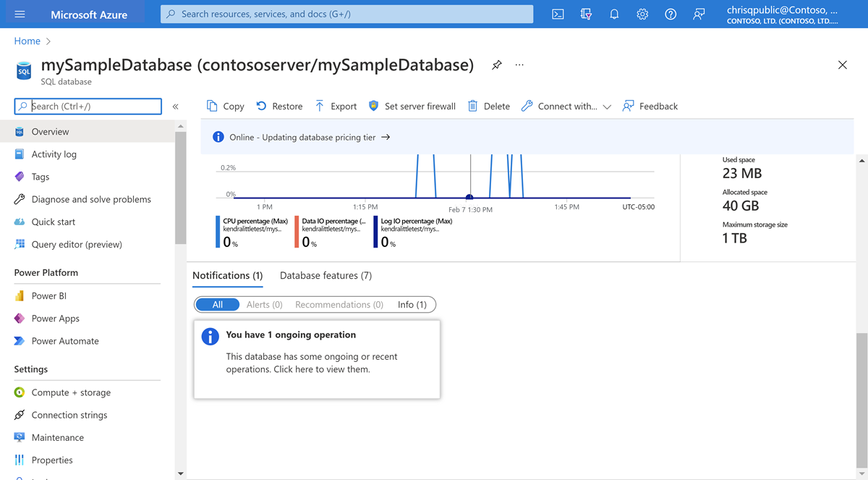This screenshot has width=868, height=480.
Task: Open the notifications bell
Action: (614, 14)
